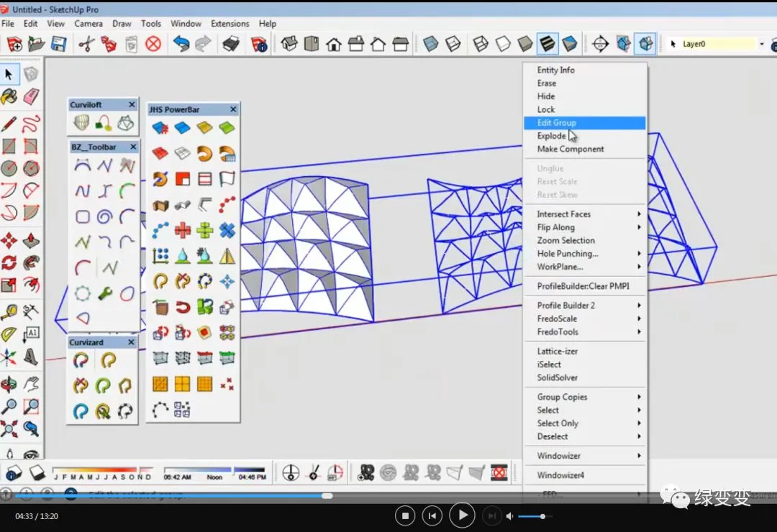Expand the Group Copies submenu
This screenshot has width=777, height=532.
(x=585, y=397)
